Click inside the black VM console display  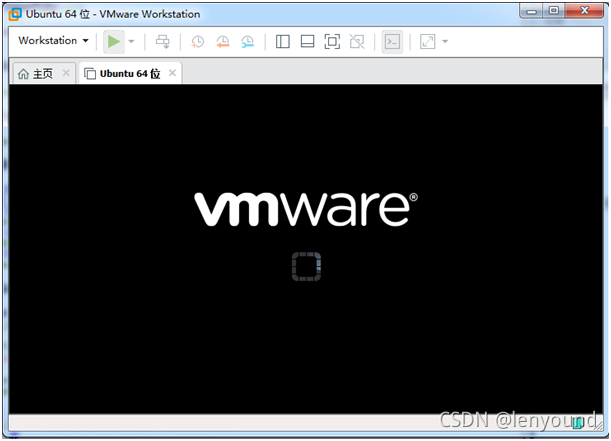306,249
